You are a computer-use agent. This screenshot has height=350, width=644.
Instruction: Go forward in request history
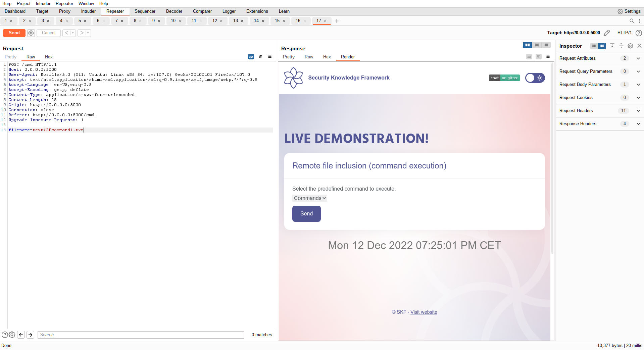[82, 33]
